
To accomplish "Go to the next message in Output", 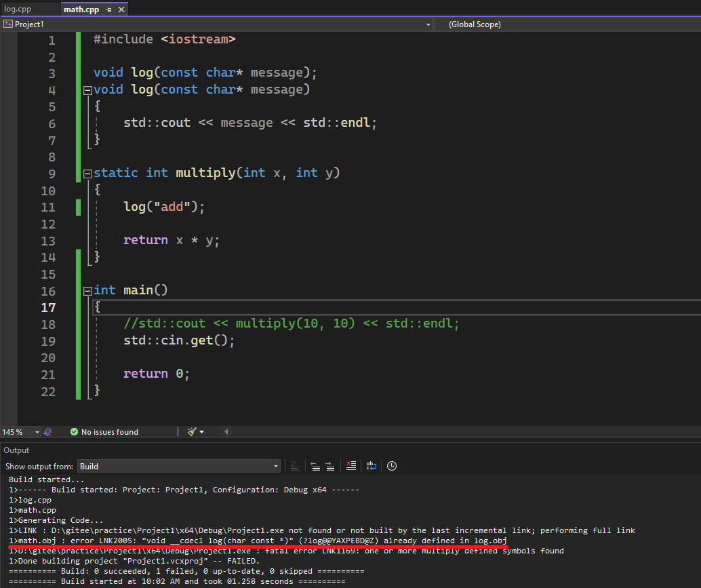I will point(330,467).
